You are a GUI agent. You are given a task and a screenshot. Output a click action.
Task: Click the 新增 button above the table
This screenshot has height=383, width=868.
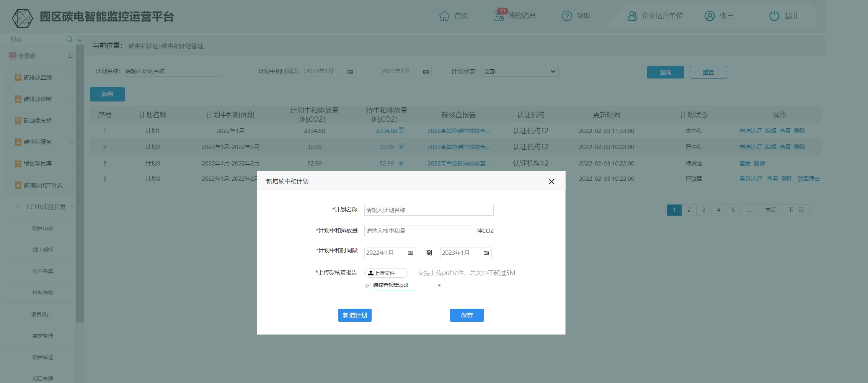coord(107,94)
